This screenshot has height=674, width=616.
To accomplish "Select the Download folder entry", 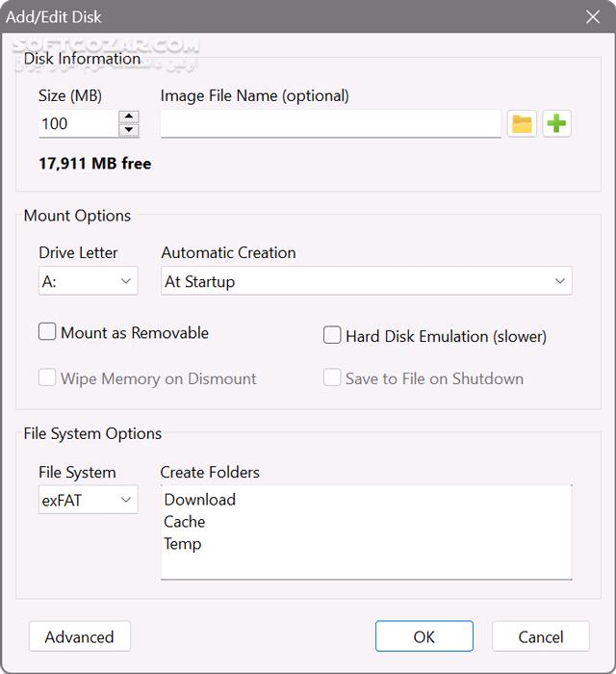I will 200,500.
